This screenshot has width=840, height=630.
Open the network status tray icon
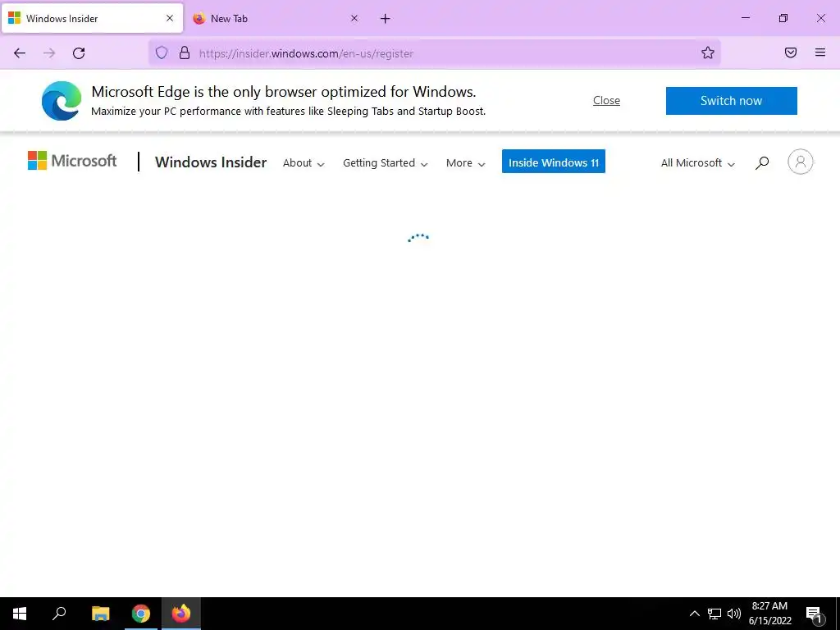pyautogui.click(x=714, y=614)
